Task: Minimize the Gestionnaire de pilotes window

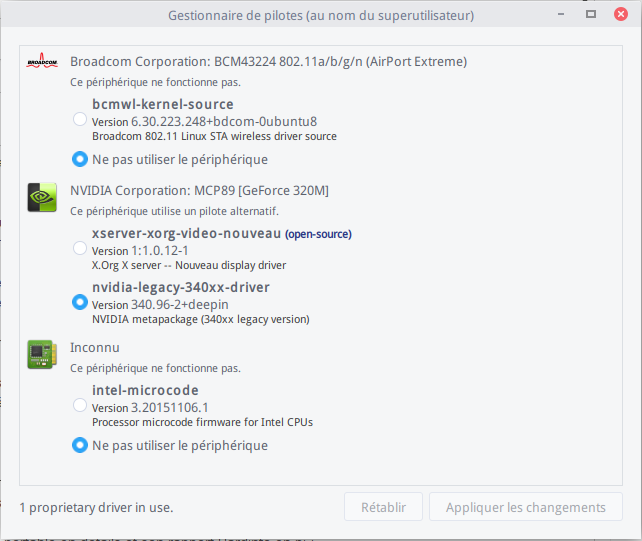Action: [x=561, y=15]
